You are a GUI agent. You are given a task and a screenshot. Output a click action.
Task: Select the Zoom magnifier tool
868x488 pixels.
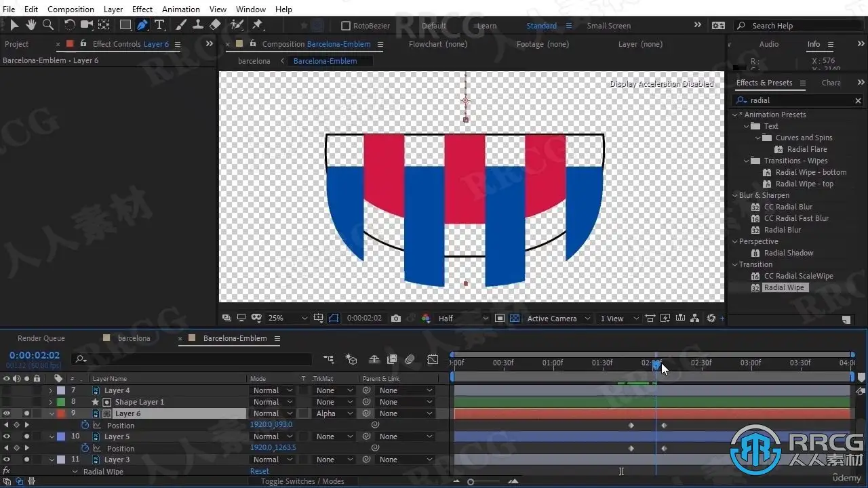point(48,25)
